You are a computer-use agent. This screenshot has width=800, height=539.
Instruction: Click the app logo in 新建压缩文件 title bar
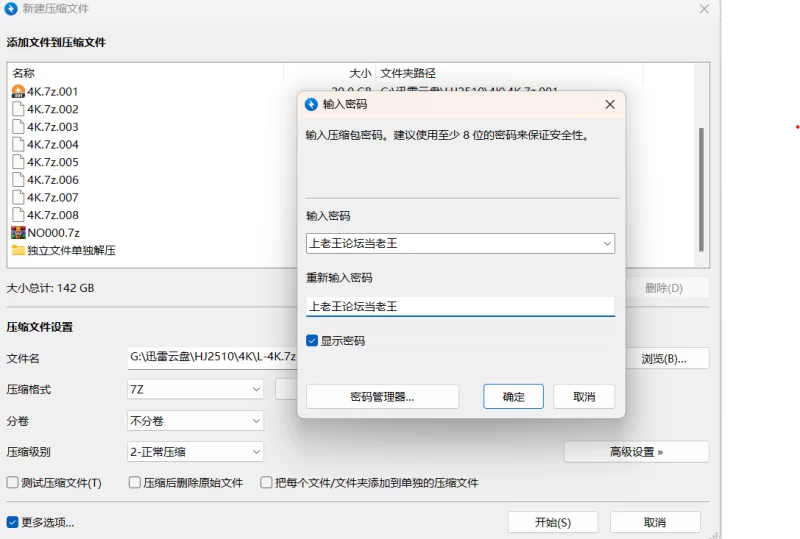click(x=11, y=8)
